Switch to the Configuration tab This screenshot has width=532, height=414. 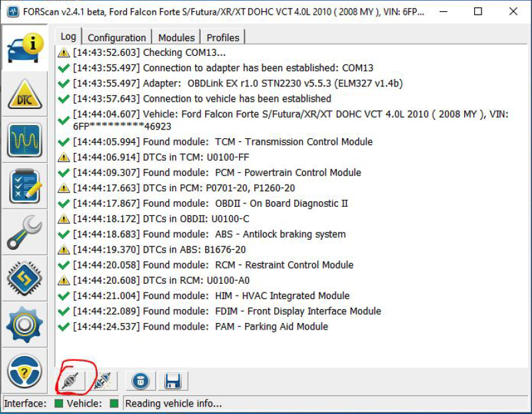117,37
